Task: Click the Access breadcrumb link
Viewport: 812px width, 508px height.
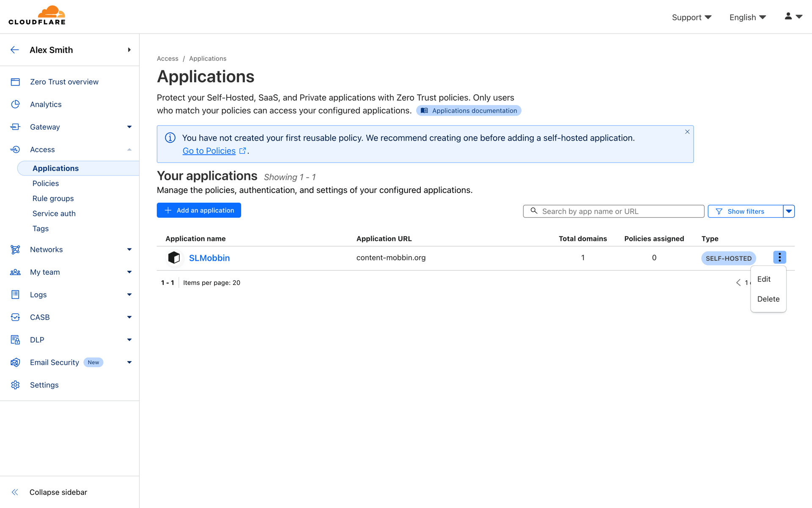Action: coord(167,58)
